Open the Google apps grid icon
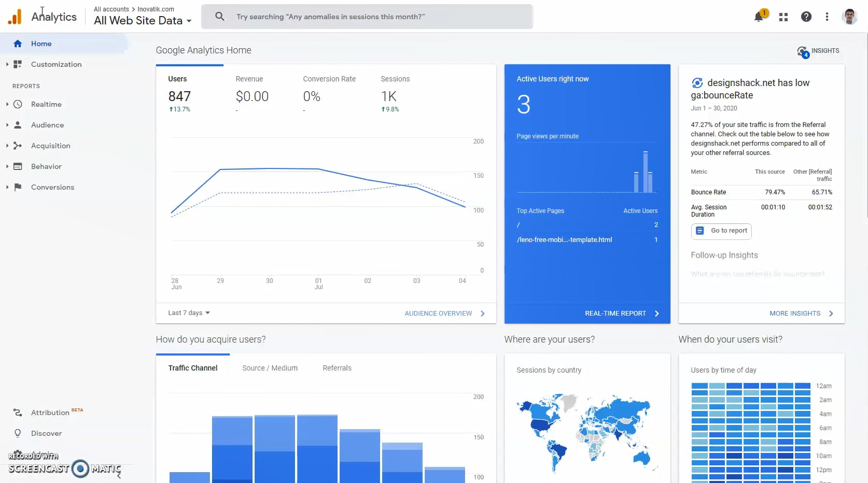This screenshot has width=868, height=483. [x=783, y=17]
